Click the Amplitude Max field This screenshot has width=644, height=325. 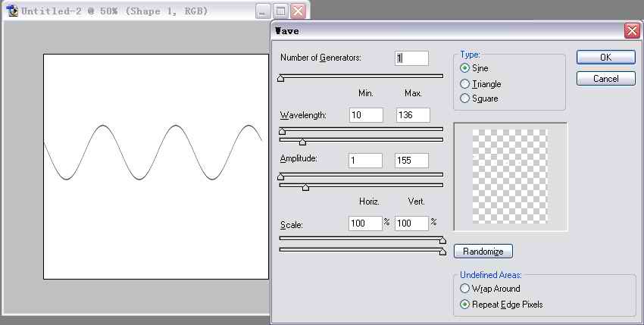[411, 161]
